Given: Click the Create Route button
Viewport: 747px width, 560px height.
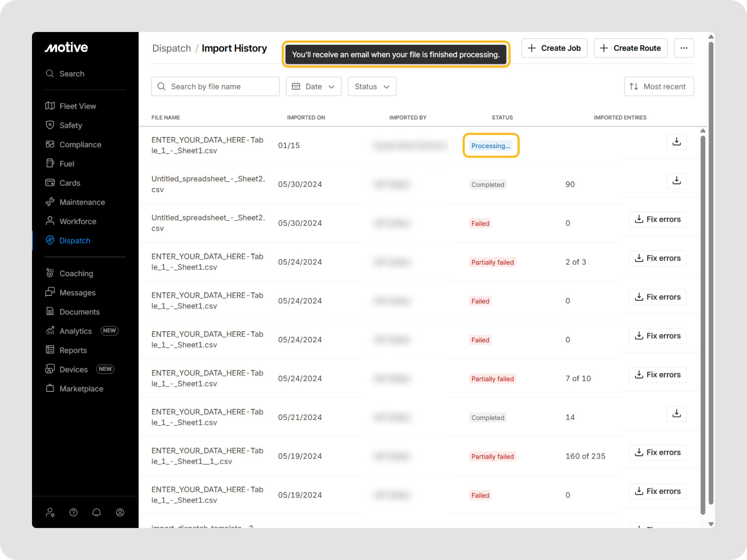Looking at the screenshot, I should pos(630,48).
